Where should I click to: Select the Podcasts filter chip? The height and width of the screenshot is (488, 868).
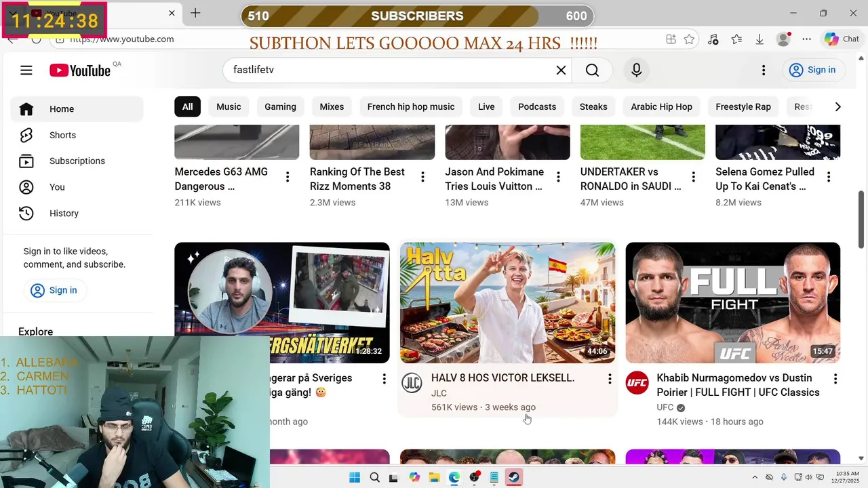(537, 106)
